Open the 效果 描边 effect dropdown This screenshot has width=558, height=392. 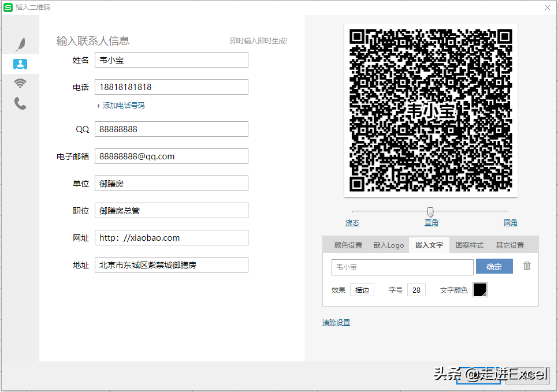click(x=362, y=290)
